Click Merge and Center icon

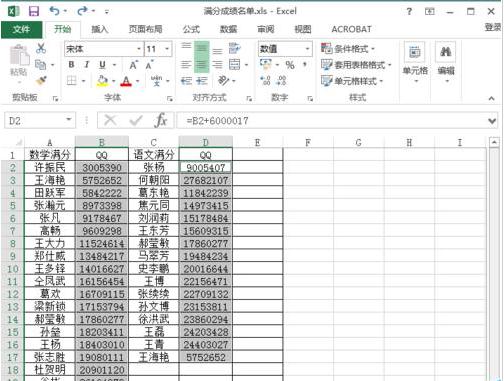235,64
